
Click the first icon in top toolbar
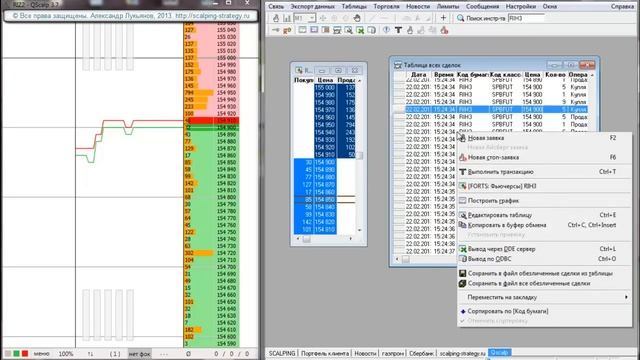(x=276, y=18)
